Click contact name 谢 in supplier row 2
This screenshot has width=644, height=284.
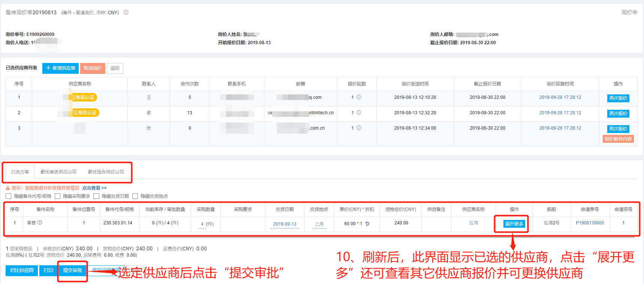(x=149, y=113)
